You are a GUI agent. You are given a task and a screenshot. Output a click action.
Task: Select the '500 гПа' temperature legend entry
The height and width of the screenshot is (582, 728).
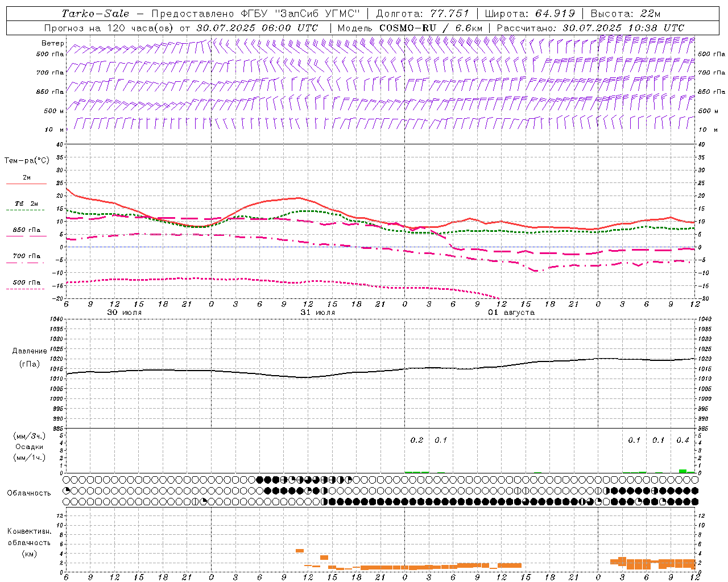tap(27, 282)
